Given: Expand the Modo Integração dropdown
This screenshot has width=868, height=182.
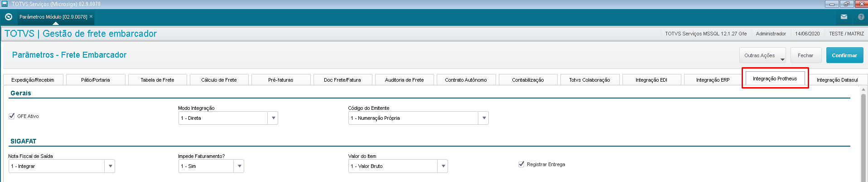Looking at the screenshot, I should pos(273,118).
